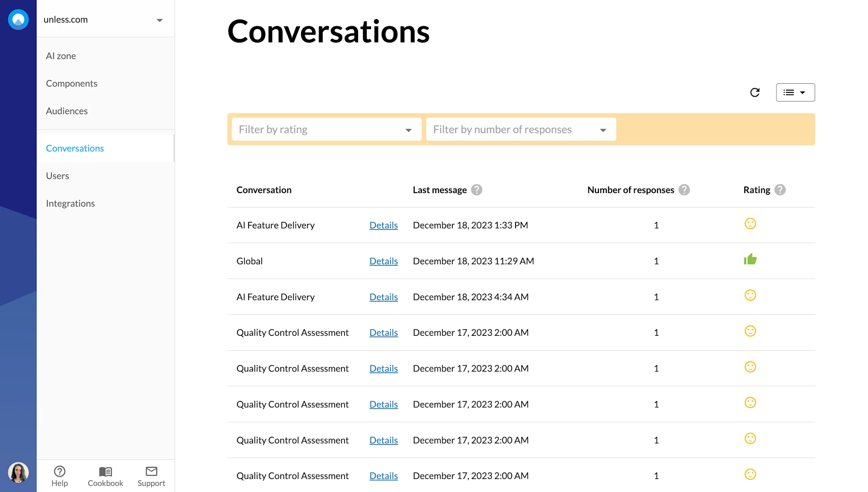868x492 pixels.
Task: Switch to the Users section
Action: (x=57, y=175)
